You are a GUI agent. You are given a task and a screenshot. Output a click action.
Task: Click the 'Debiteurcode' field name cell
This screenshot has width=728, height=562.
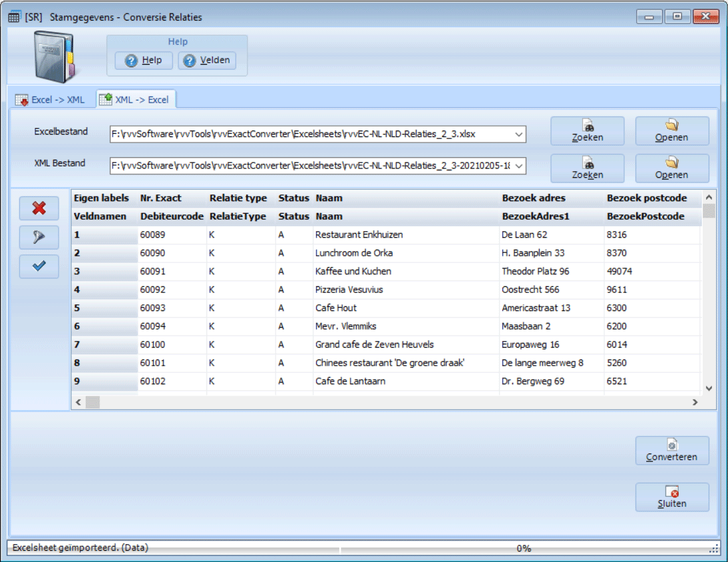[172, 216]
